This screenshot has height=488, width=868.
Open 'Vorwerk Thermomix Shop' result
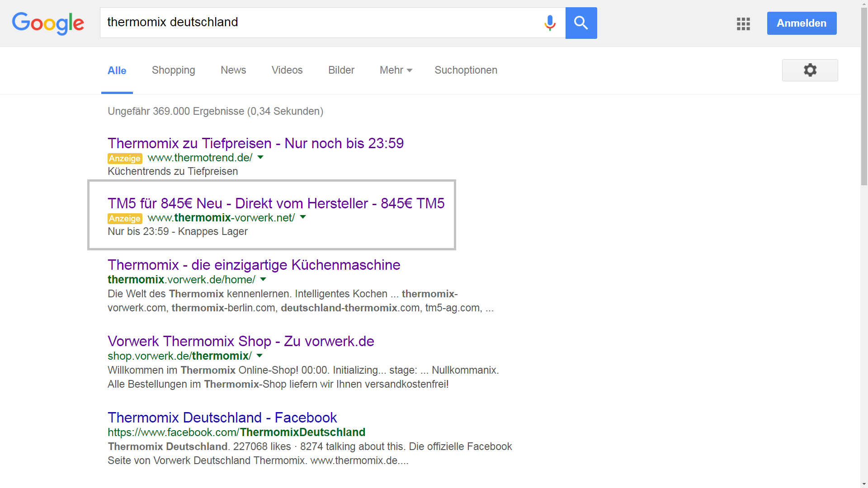[241, 341]
